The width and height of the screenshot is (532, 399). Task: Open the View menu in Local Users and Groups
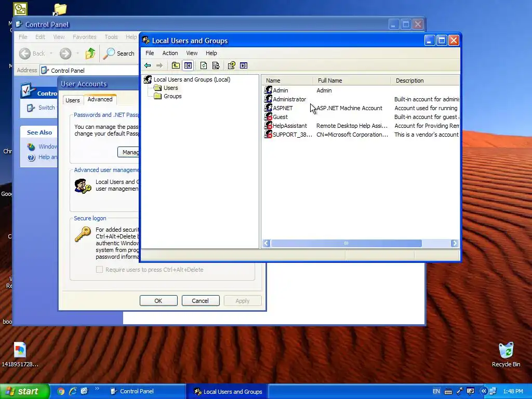tap(192, 53)
